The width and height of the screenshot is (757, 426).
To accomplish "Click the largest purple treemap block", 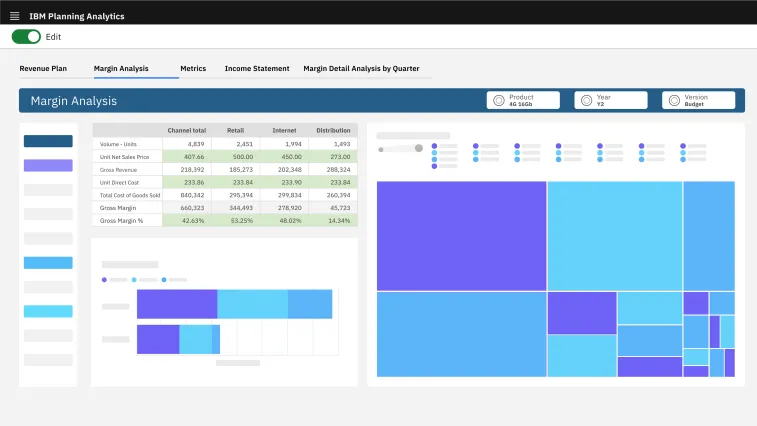I will click(x=461, y=235).
